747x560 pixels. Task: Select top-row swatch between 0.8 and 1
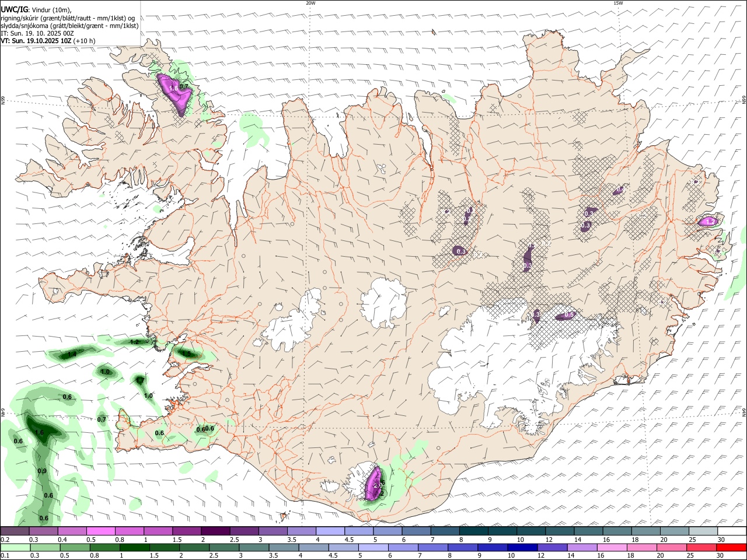tap(129, 531)
